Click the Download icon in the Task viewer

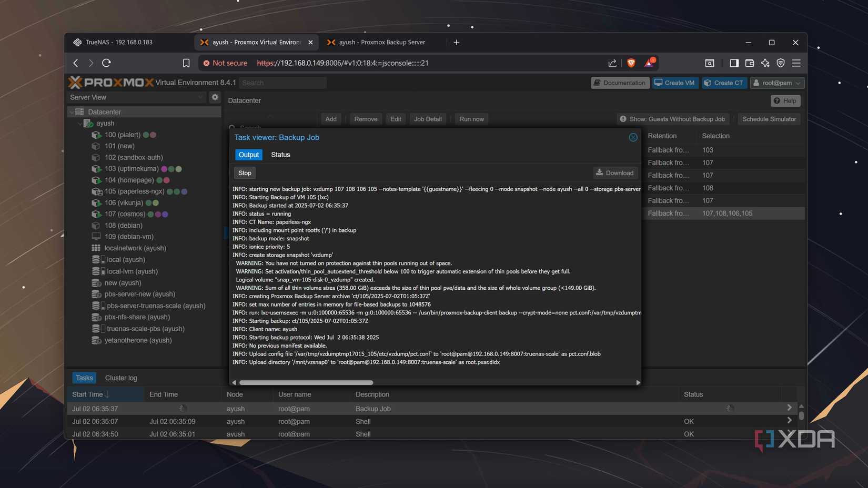point(599,172)
